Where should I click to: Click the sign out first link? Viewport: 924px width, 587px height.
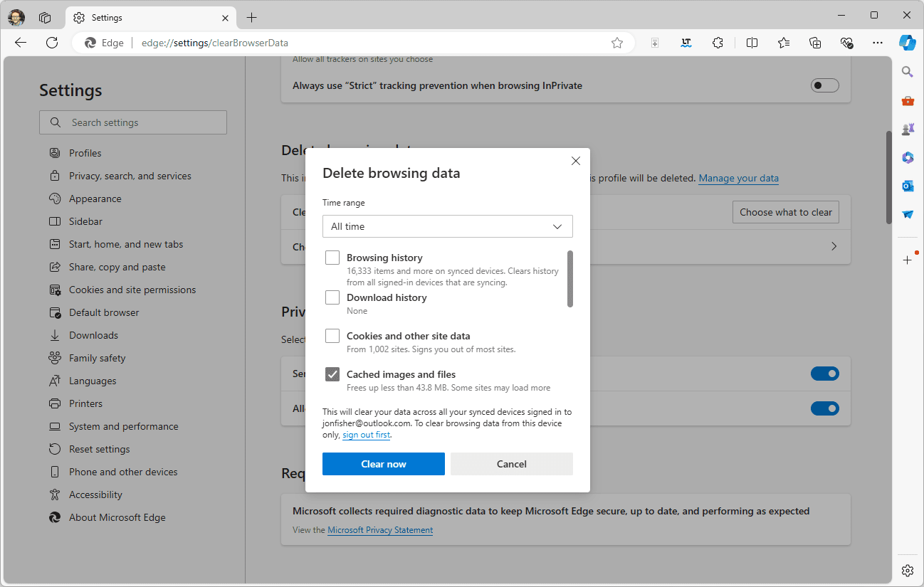(x=366, y=435)
